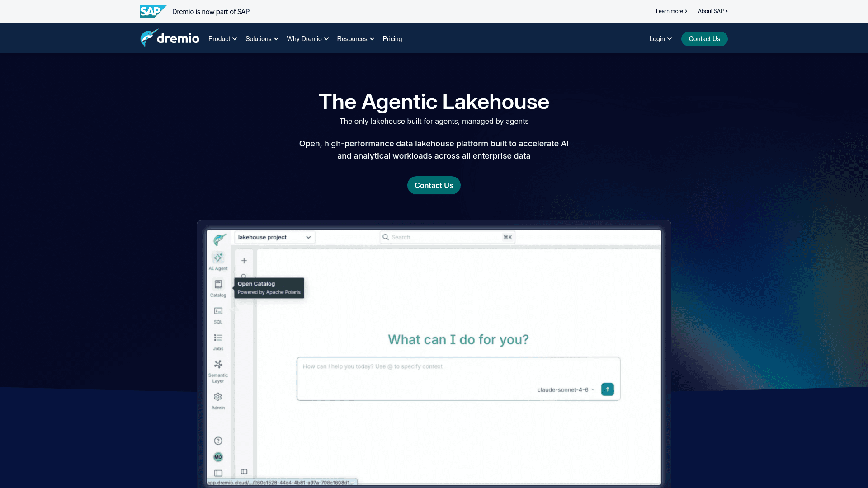
Task: Follow the About SAP link
Action: click(712, 11)
